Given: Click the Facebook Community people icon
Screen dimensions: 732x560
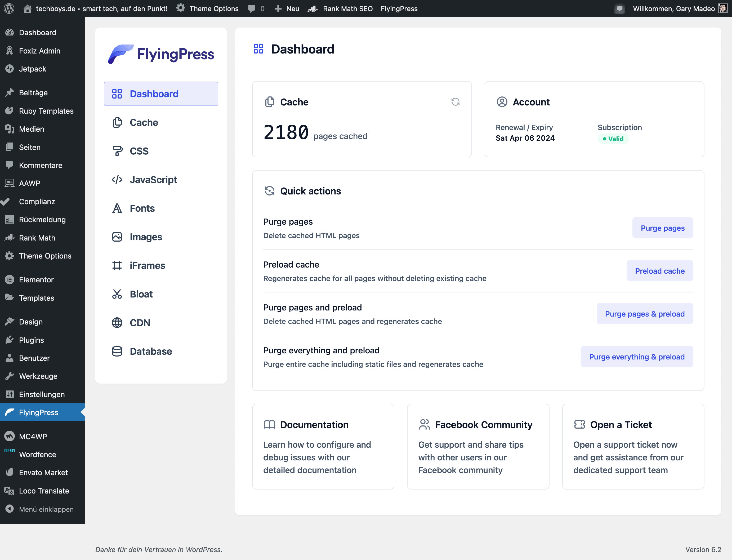Looking at the screenshot, I should click(424, 425).
